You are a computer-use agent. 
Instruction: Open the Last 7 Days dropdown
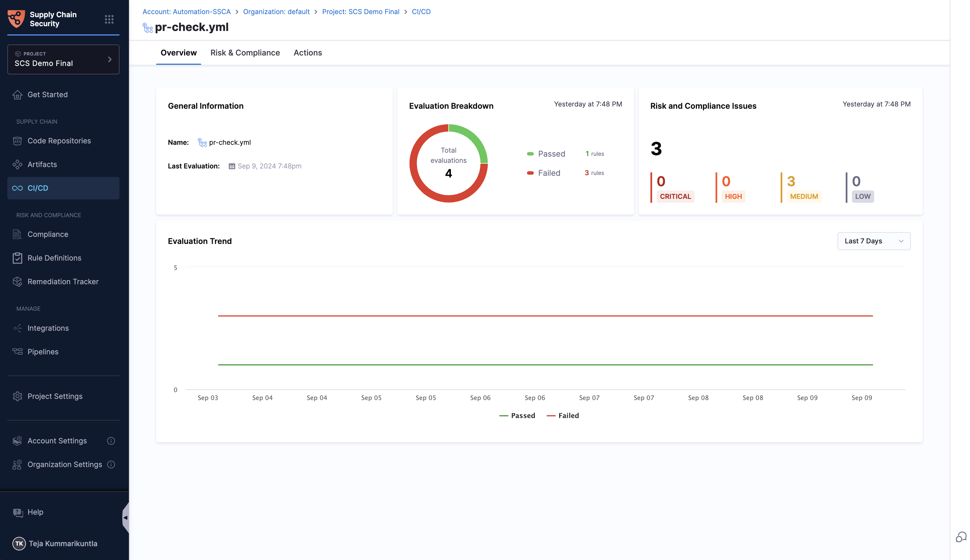(873, 241)
